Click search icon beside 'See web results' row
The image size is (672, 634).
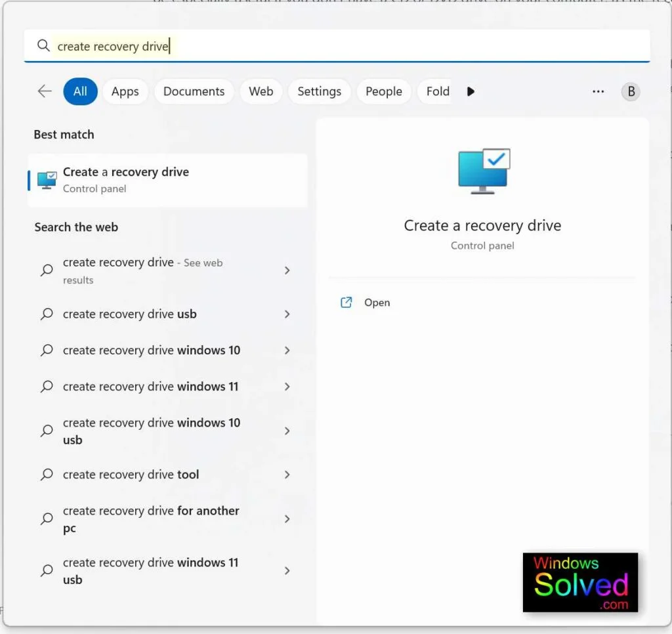point(47,270)
